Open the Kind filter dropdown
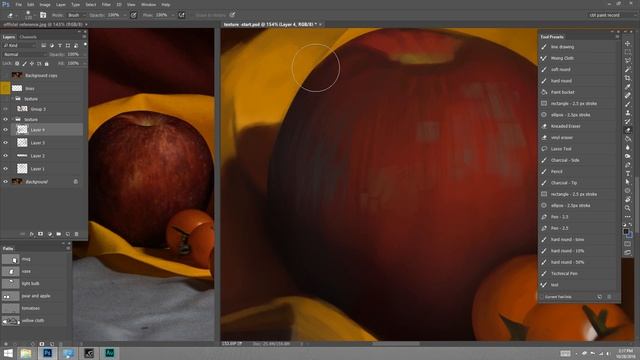Image resolution: width=640 pixels, height=360 pixels. [20, 45]
